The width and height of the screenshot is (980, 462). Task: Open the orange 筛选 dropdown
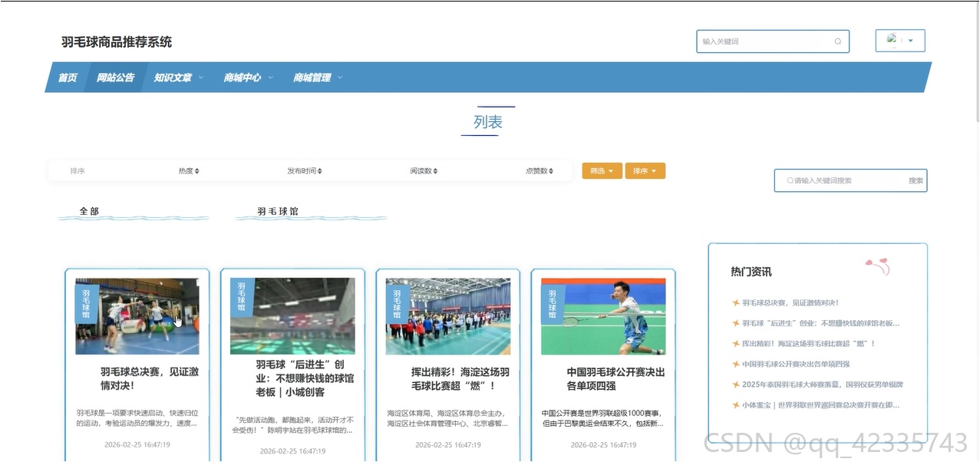[602, 171]
